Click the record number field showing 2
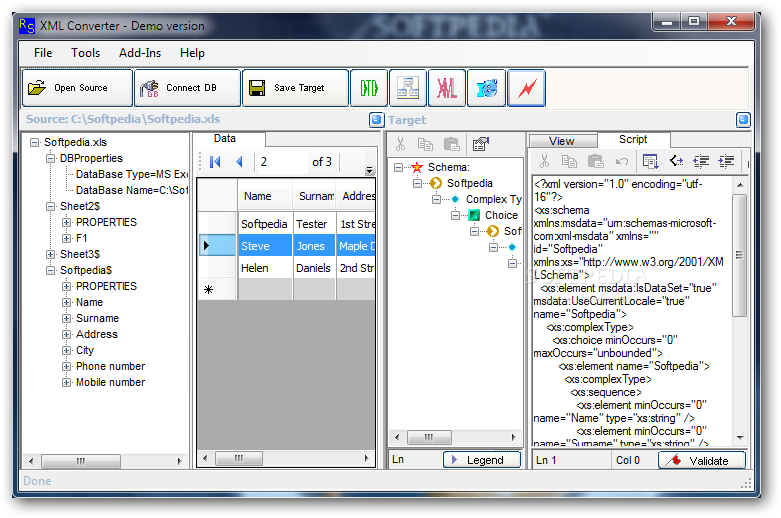 coord(281,162)
